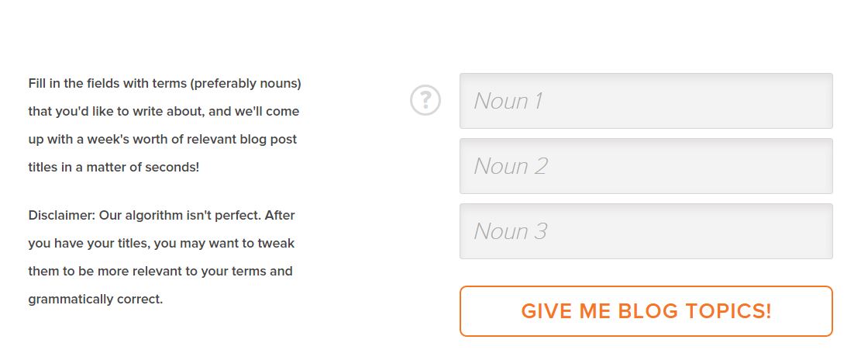
Task: Click the question mark help icon
Action: coord(425,100)
